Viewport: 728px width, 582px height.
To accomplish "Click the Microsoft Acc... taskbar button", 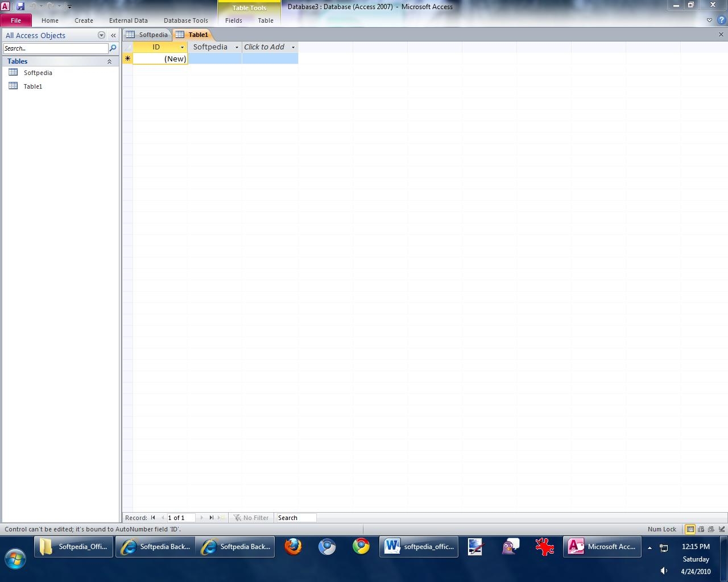I will (x=602, y=547).
